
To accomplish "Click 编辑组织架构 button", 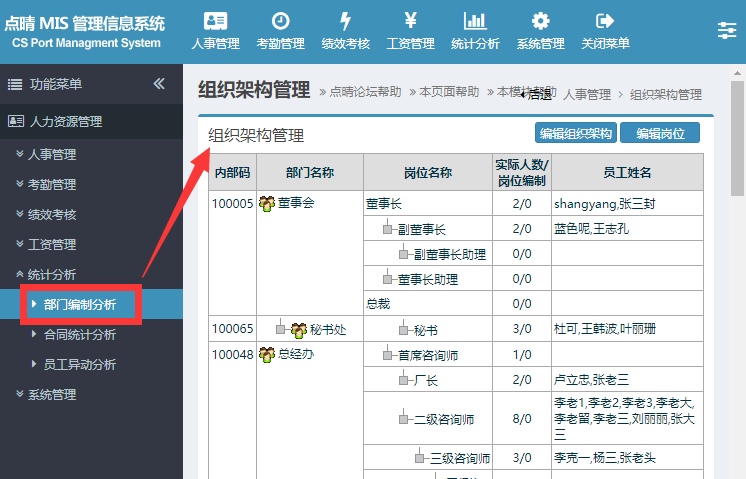I will click(575, 134).
